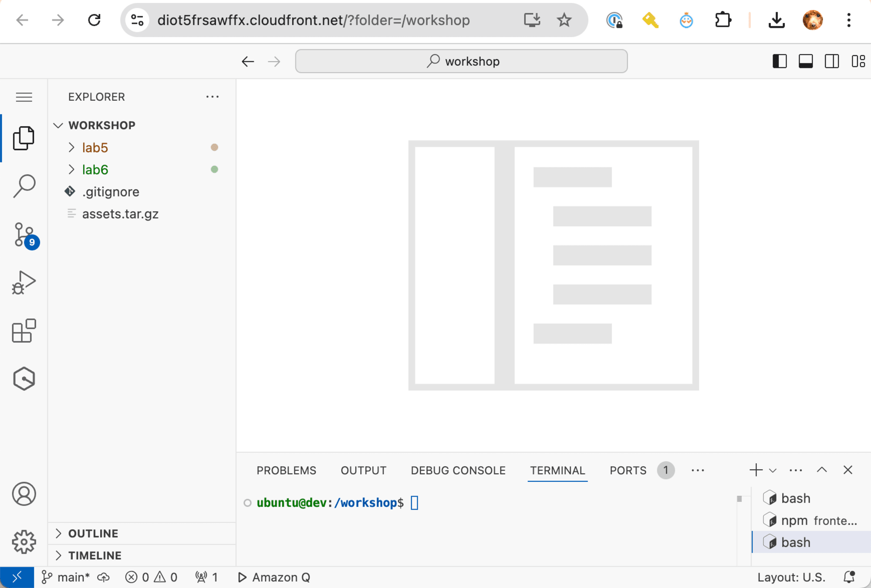Open the Explorer view in activity bar
Viewport: 871px width, 588px height.
[24, 138]
